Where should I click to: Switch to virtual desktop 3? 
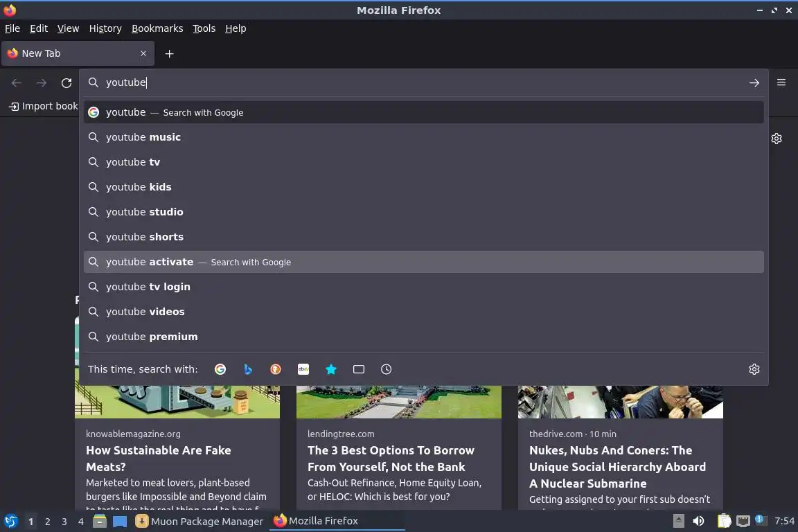64,522
